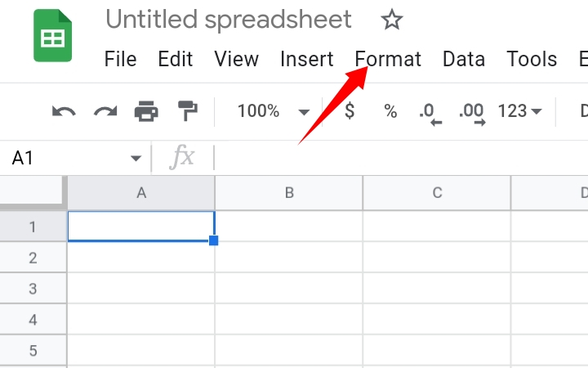Viewport: 588px width, 368px height.
Task: Click the Undo arrow icon
Action: point(64,111)
